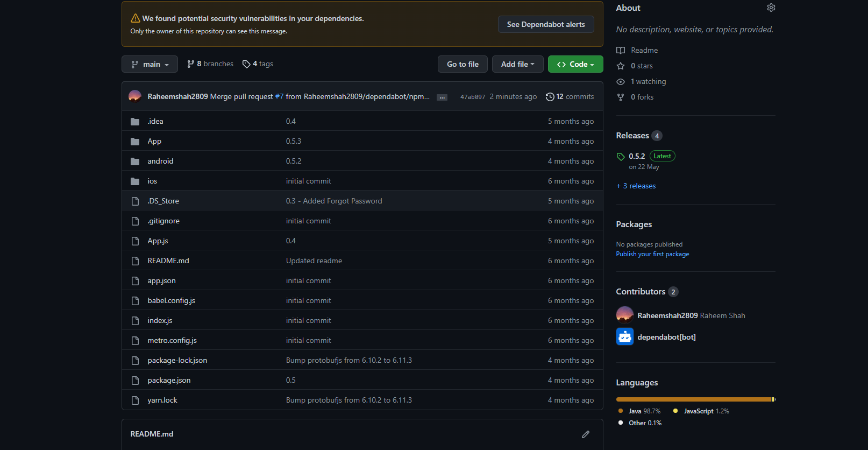Screen dimensions: 868x450
Task: Open the babel.config.js file
Action: click(x=172, y=300)
